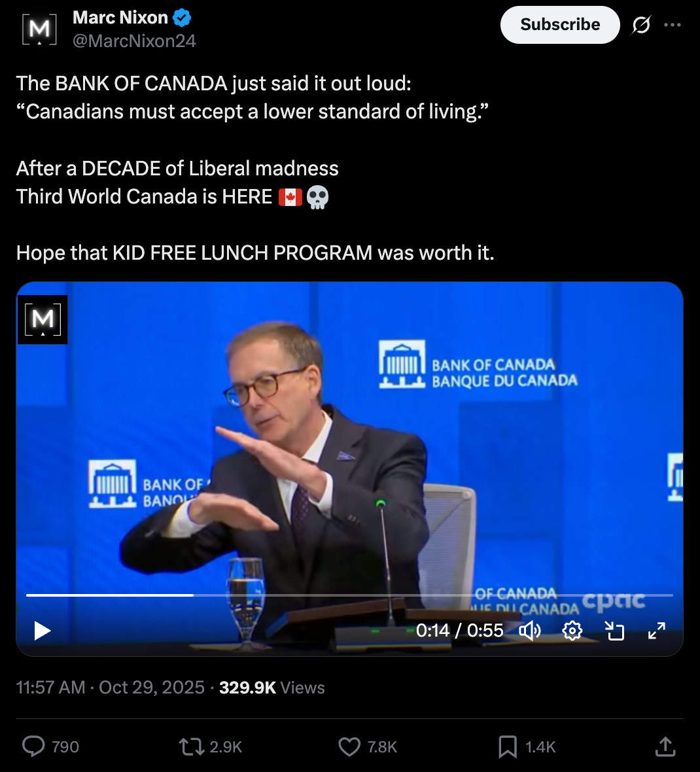
Task: Mute the video with the speaker icon
Action: click(530, 631)
